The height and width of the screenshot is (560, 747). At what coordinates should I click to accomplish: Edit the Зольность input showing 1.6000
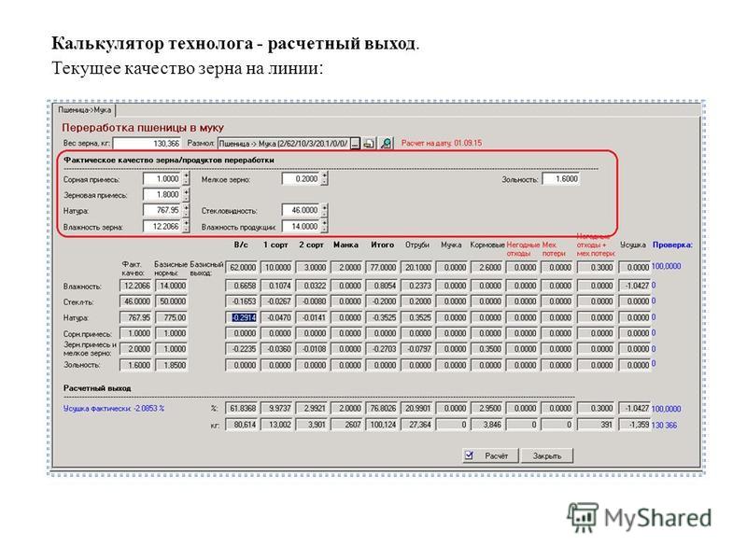[x=561, y=179]
